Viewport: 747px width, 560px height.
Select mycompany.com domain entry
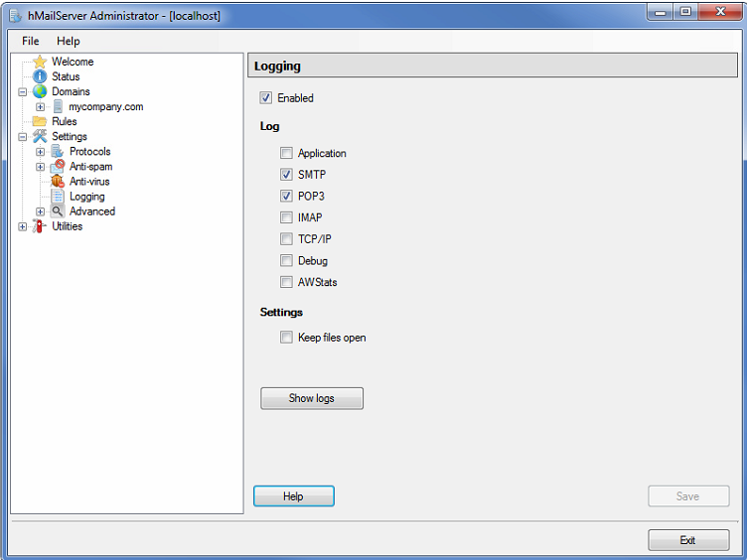(105, 106)
